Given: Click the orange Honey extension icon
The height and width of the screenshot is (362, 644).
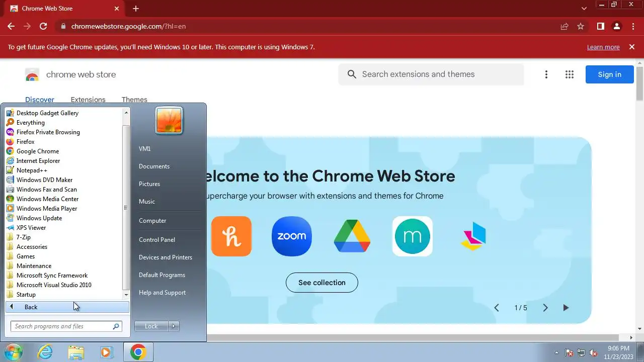Looking at the screenshot, I should pos(231,236).
